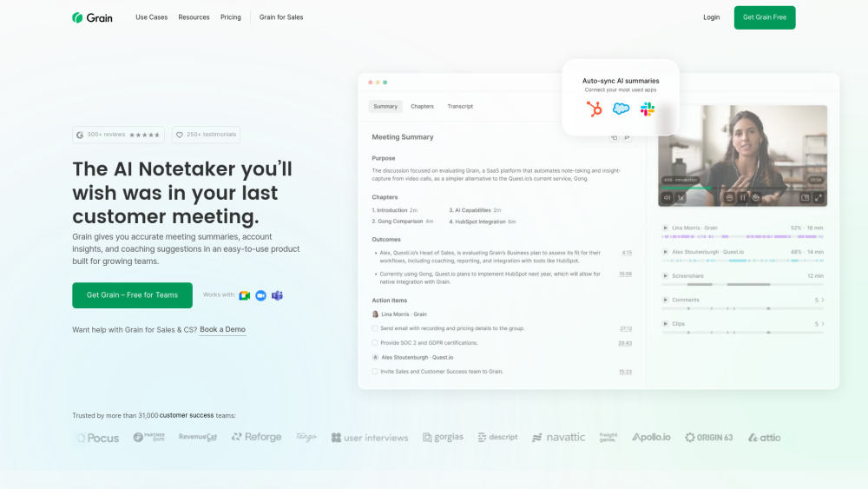Follow the Book a Demo link
Viewport: 868px width, 489px height.
coord(222,330)
